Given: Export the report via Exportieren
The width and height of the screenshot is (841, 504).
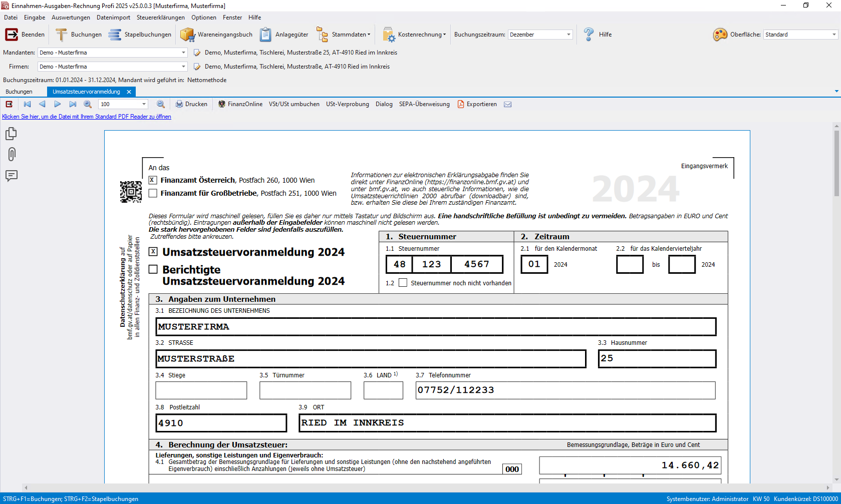Looking at the screenshot, I should tap(477, 104).
